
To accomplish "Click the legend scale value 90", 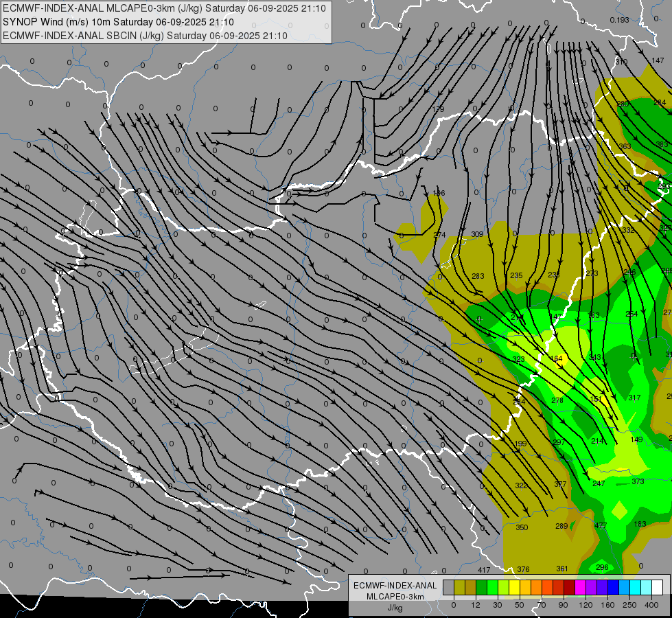I will click(x=563, y=605).
